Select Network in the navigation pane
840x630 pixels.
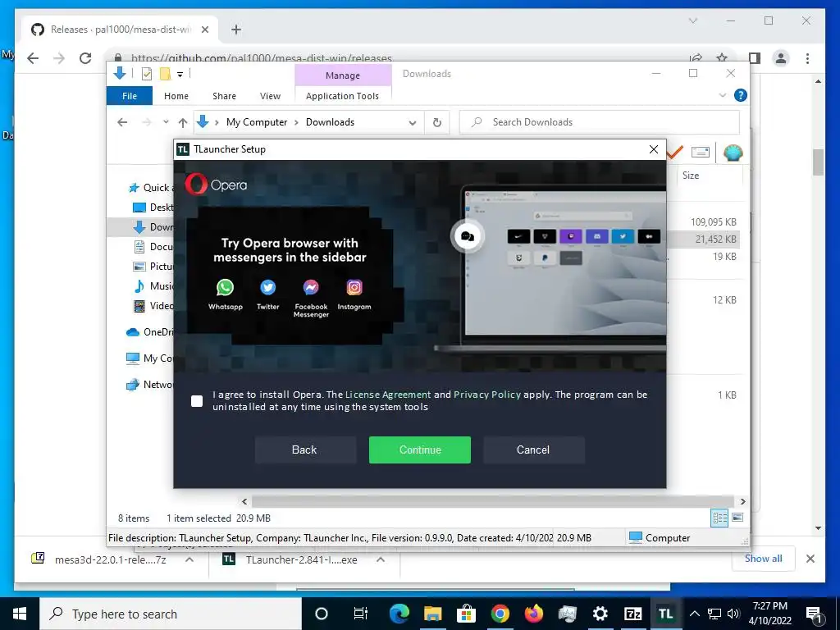click(149, 385)
